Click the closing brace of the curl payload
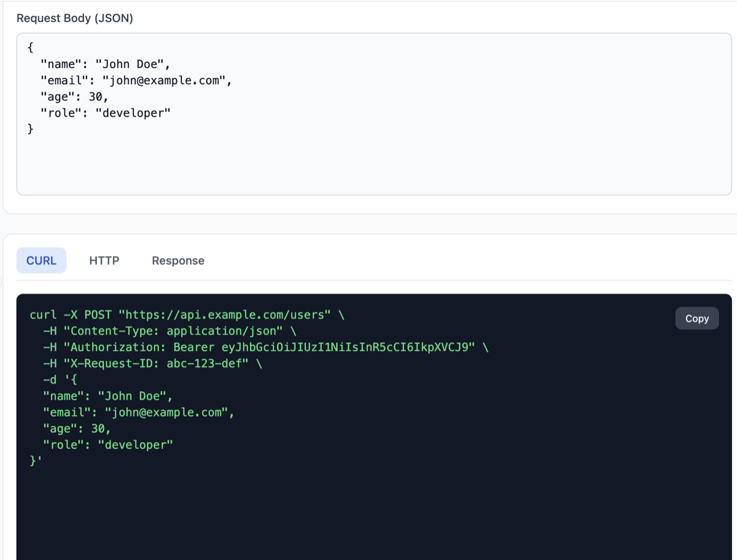Viewport: 737px width, 560px height. coord(34,460)
